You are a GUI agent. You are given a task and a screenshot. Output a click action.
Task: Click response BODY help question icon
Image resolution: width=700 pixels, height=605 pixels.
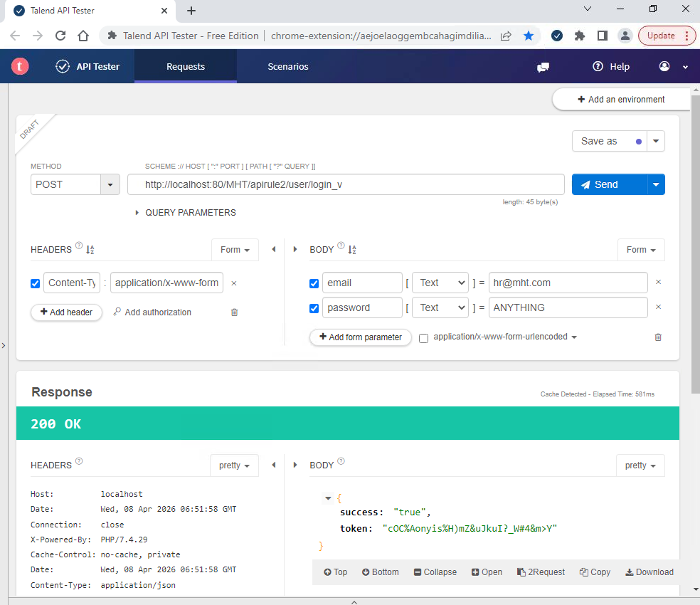coord(341,461)
